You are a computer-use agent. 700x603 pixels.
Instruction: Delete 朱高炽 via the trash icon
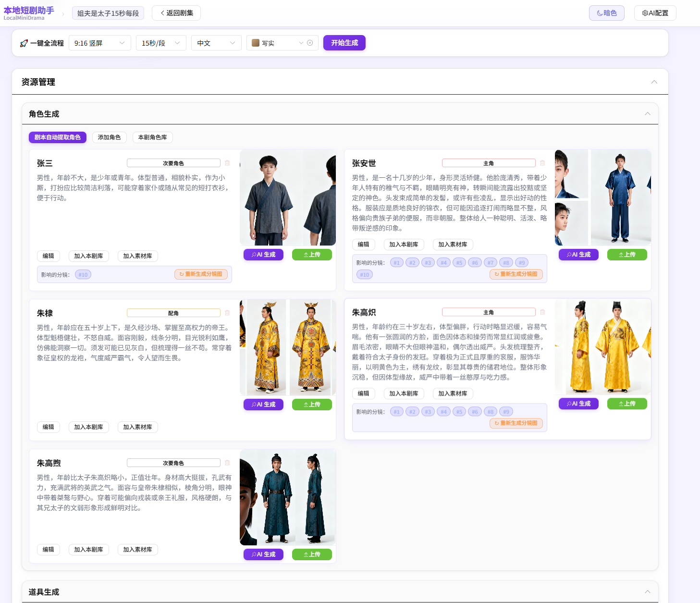(x=542, y=312)
